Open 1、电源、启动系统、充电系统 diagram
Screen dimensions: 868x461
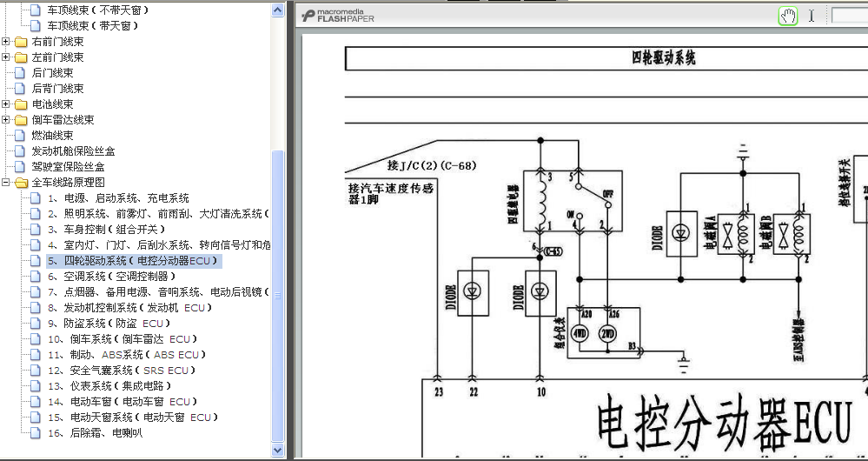[118, 197]
